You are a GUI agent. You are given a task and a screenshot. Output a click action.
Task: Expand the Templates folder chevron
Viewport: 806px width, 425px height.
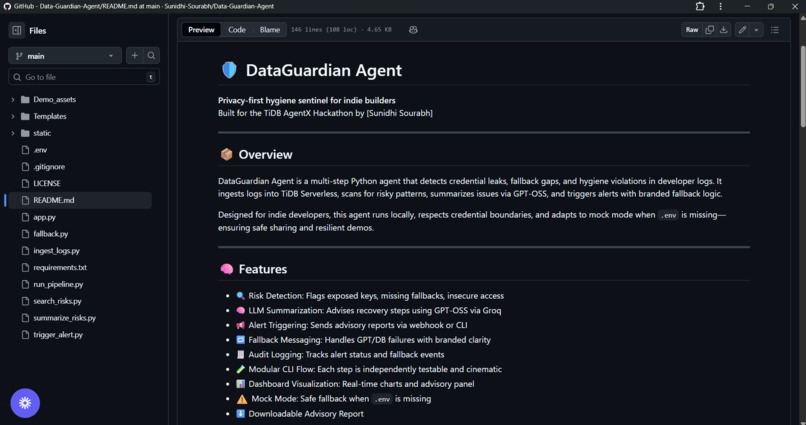click(13, 117)
